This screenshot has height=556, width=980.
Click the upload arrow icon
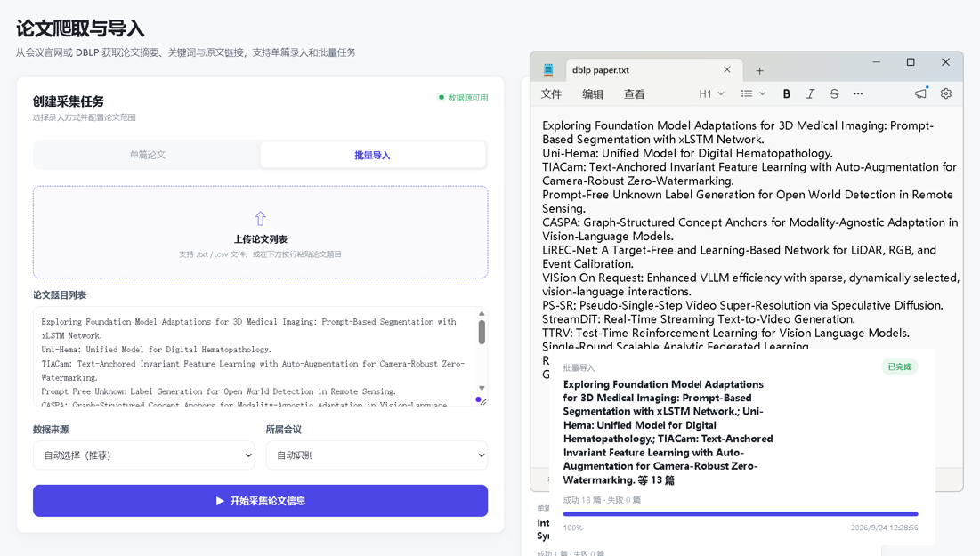click(x=261, y=218)
